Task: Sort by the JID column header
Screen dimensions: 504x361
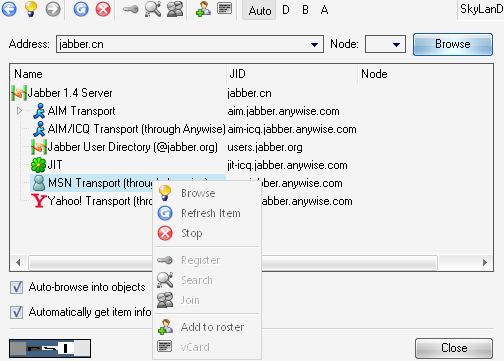Action: (x=292, y=74)
